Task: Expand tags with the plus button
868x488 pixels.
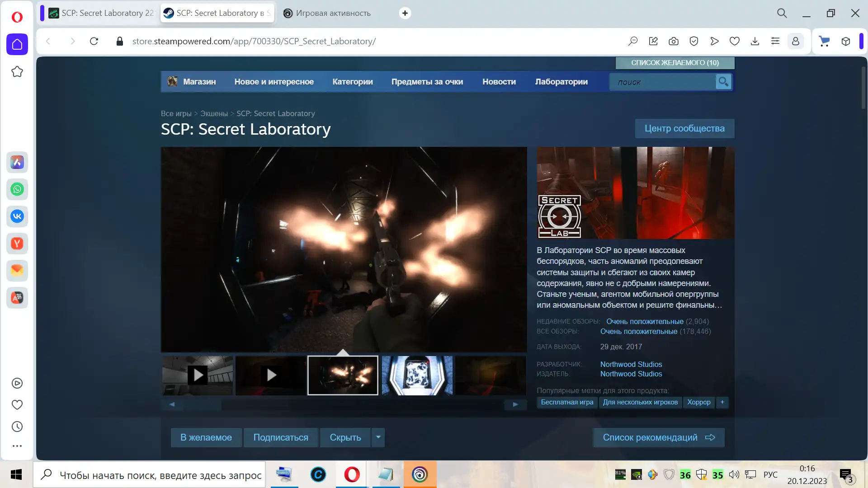Action: 722,402
